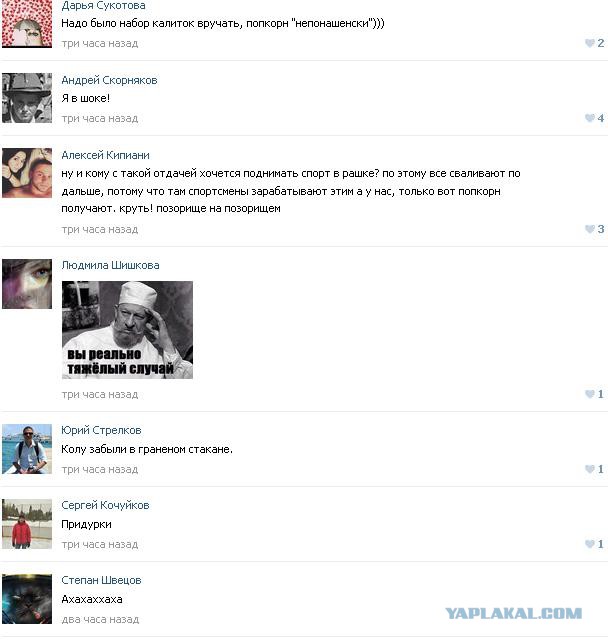Open Дарья Сукотова's profile name link
Viewport: 608px width, 643px height.
[103, 5]
